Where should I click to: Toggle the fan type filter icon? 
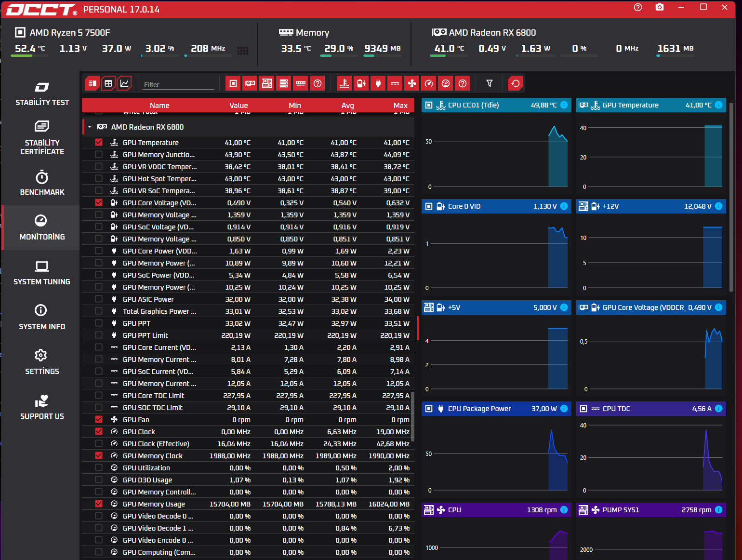pyautogui.click(x=412, y=83)
